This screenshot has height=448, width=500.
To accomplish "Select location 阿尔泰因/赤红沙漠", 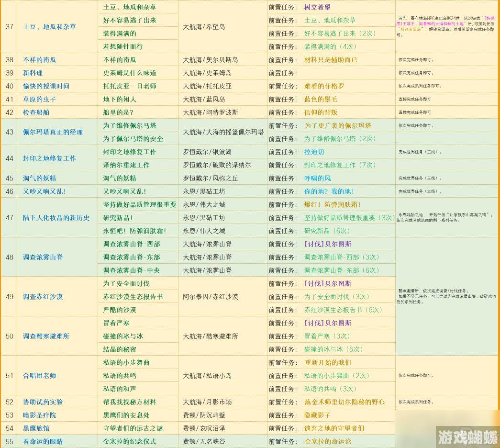I will (211, 296).
